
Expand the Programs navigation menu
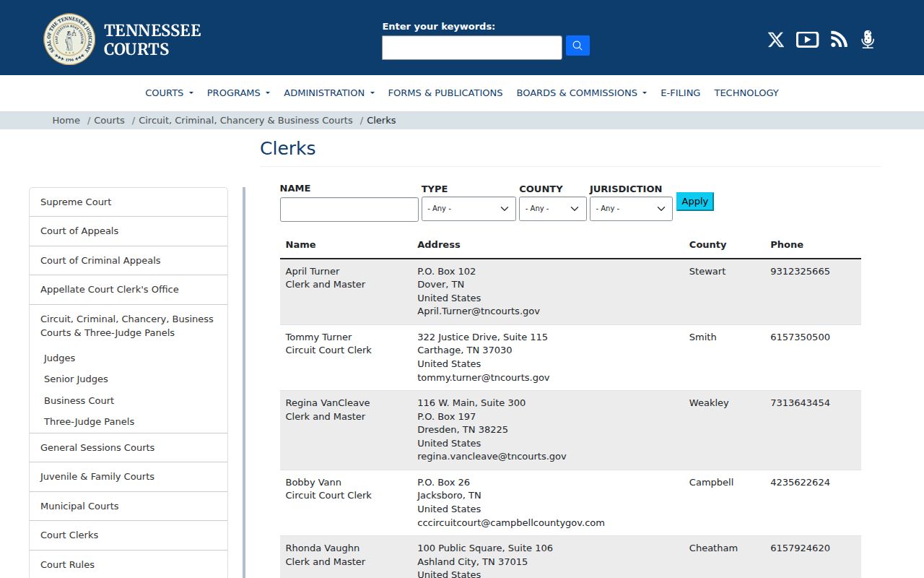tap(238, 92)
